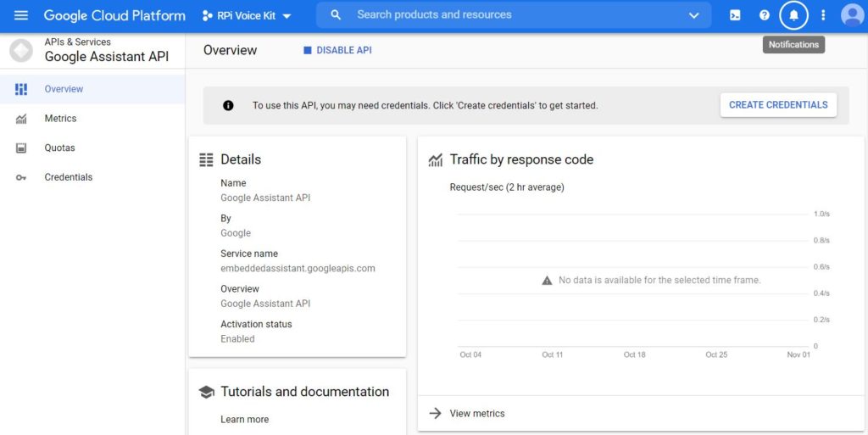Click the Traffic by response code heading
The width and height of the screenshot is (868, 435).
pos(521,159)
